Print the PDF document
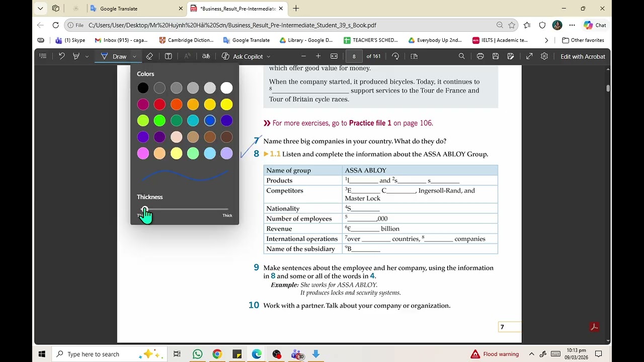This screenshot has height=362, width=644. [480, 56]
